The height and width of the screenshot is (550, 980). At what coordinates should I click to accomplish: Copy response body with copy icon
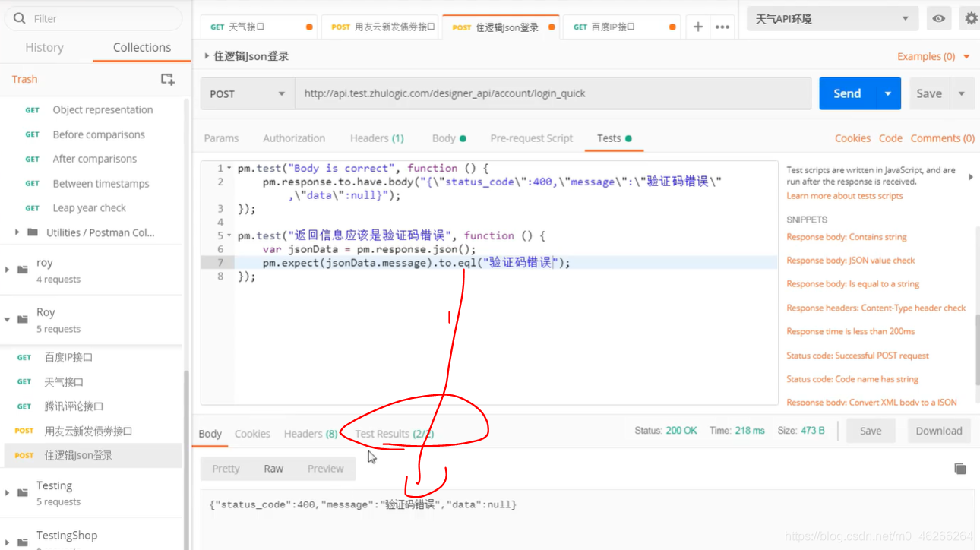tap(960, 469)
